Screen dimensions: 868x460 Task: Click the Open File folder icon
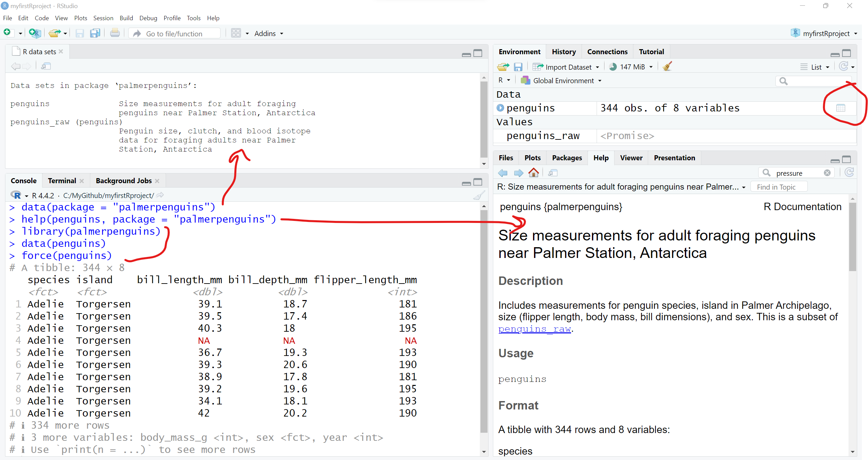point(55,33)
